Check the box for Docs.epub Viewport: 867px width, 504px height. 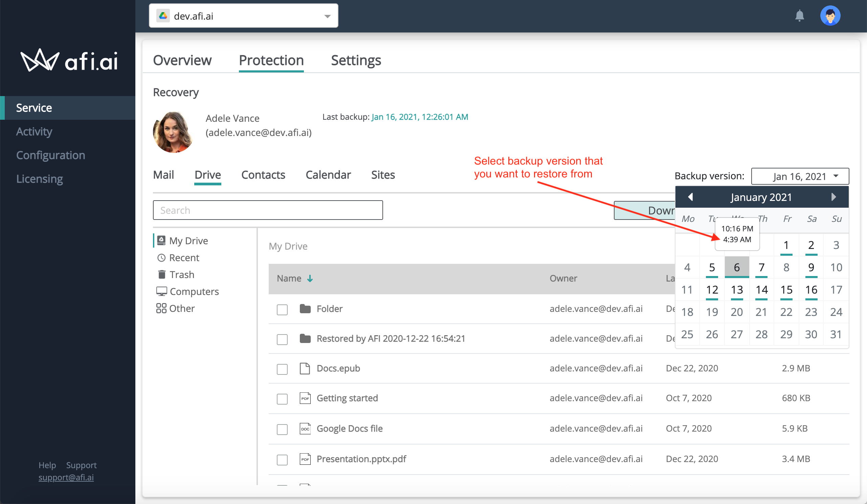(282, 369)
